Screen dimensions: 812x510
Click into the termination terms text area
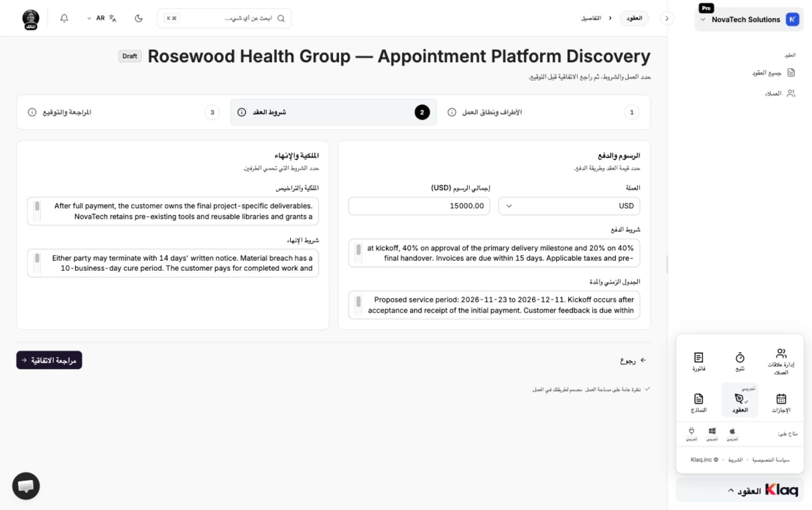pos(173,263)
